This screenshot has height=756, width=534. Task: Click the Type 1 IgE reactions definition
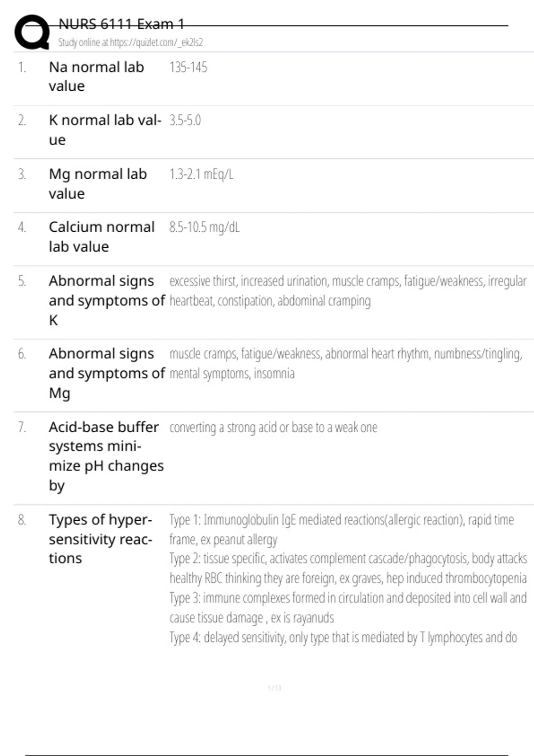click(x=341, y=529)
